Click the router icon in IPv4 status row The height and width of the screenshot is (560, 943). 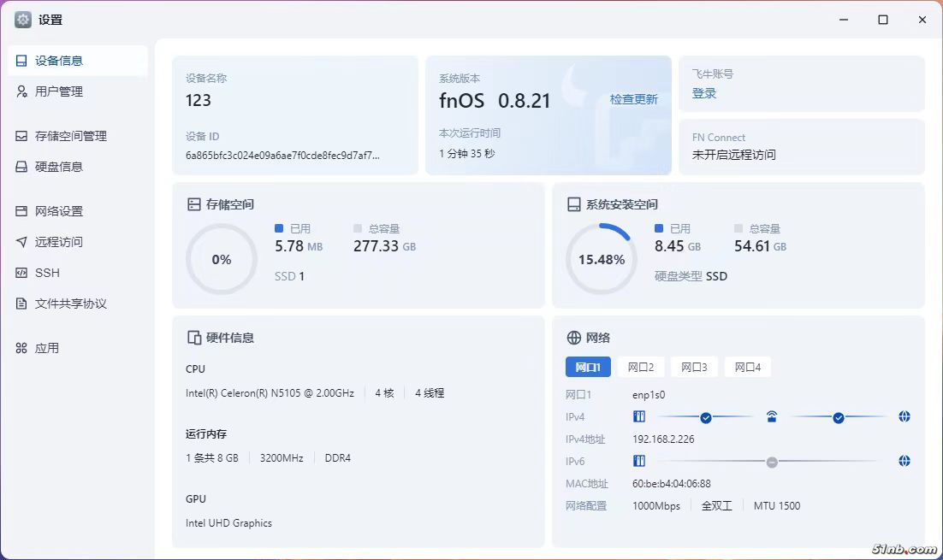(772, 417)
